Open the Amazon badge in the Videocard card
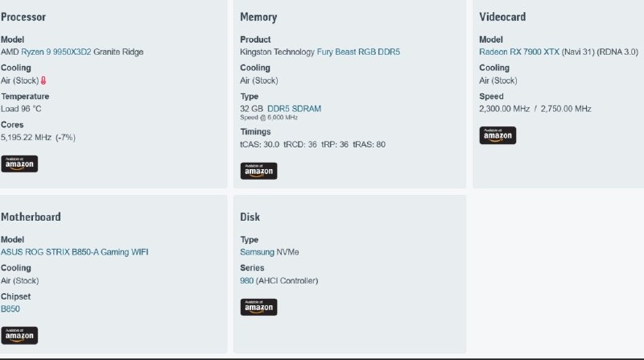 (497, 135)
